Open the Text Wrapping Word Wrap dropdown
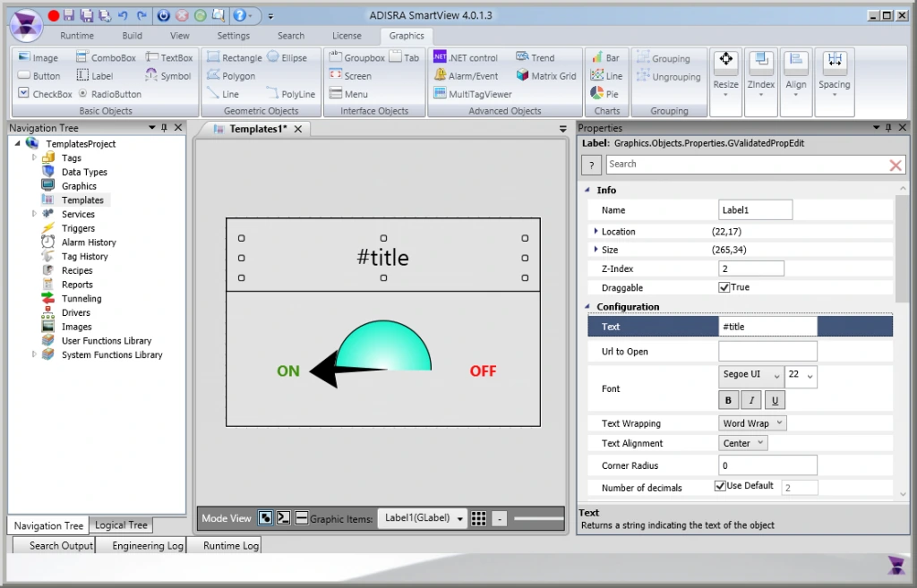 click(x=752, y=423)
